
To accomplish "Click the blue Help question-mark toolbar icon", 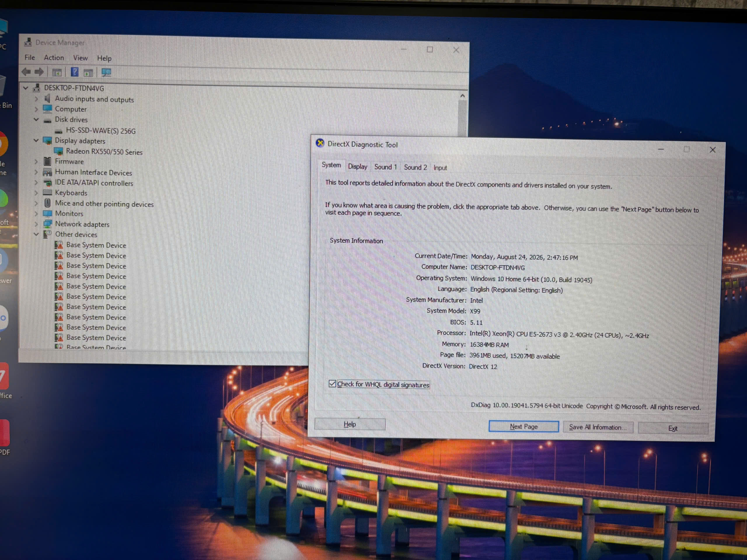I will pyautogui.click(x=75, y=72).
